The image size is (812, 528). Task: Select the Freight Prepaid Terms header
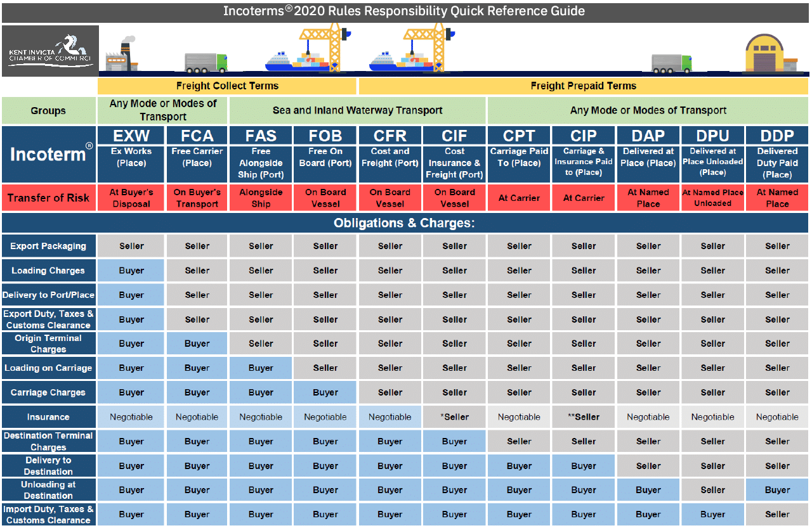(x=584, y=86)
